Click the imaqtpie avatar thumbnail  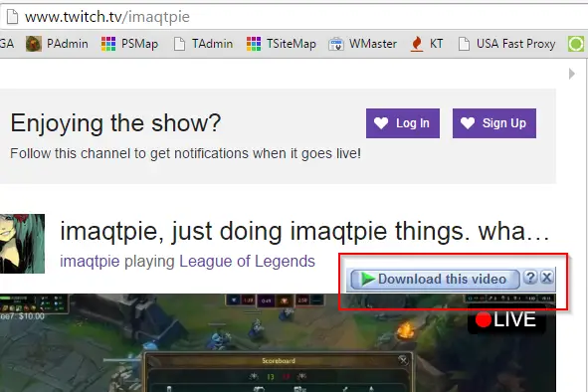22,244
